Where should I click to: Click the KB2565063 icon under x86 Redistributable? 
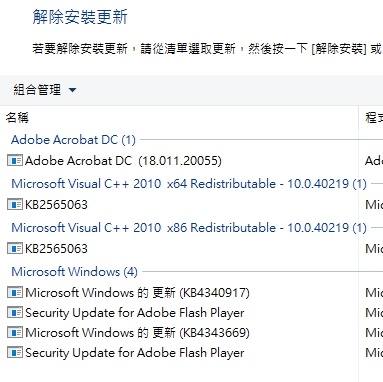[x=15, y=249]
